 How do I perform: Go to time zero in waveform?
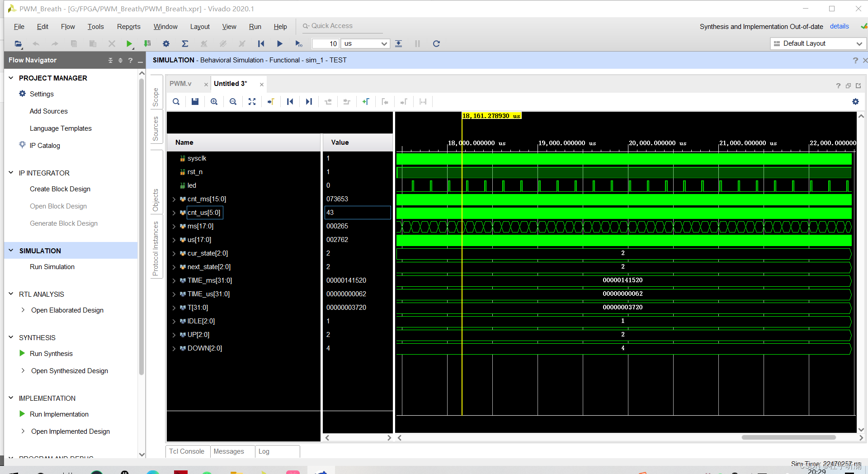point(290,102)
